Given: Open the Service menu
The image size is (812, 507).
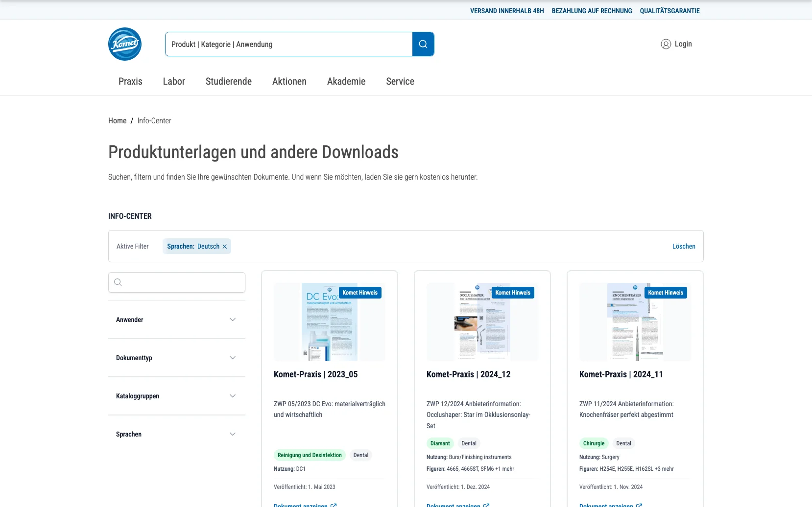Looking at the screenshot, I should tap(400, 81).
